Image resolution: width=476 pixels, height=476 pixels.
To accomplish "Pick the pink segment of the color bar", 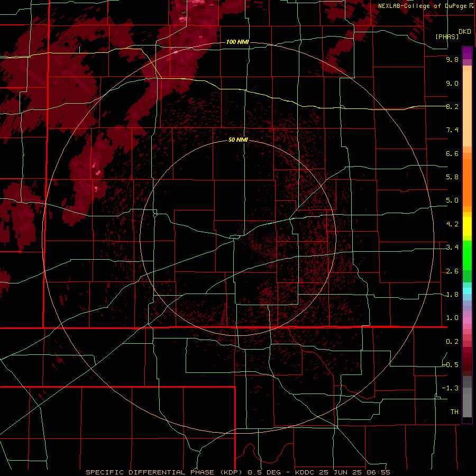I will coord(467,321).
